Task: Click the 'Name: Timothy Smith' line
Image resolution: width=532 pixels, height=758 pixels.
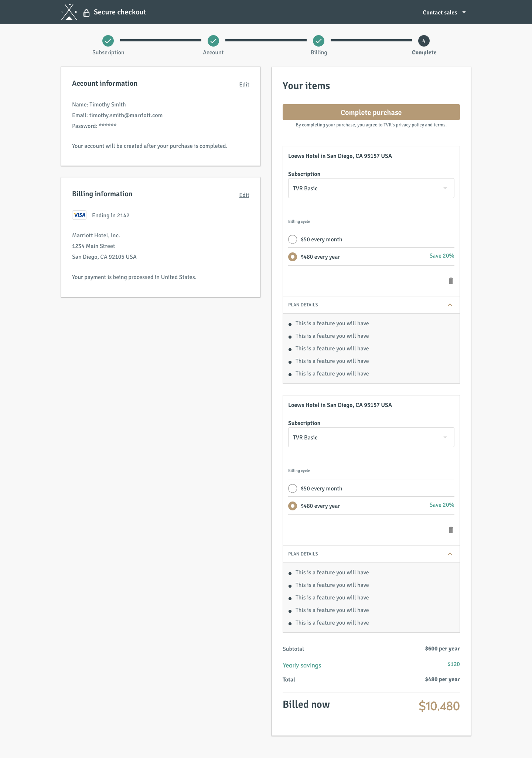Action: point(99,105)
